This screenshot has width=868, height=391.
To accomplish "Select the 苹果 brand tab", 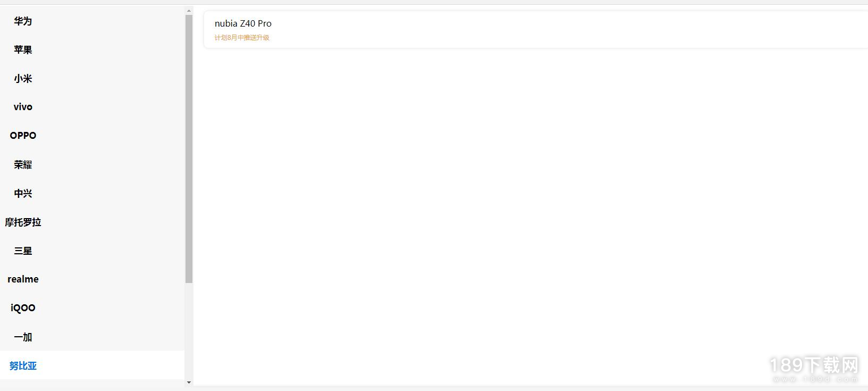I will 23,50.
